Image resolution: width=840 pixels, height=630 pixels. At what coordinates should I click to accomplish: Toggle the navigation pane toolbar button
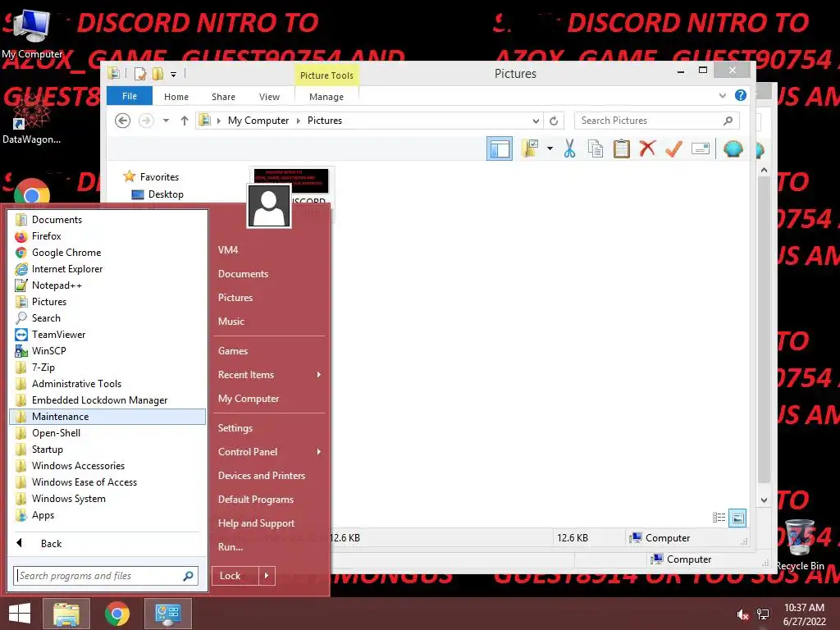point(500,148)
